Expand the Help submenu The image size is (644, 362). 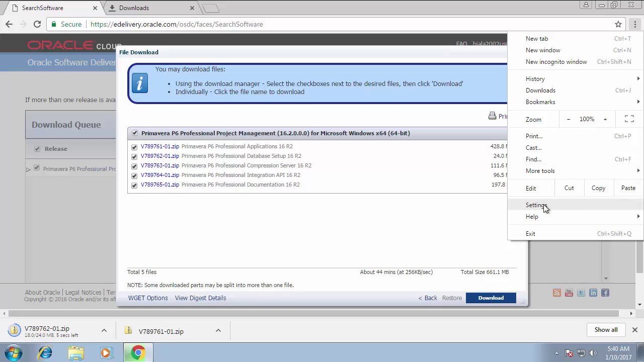(638, 217)
